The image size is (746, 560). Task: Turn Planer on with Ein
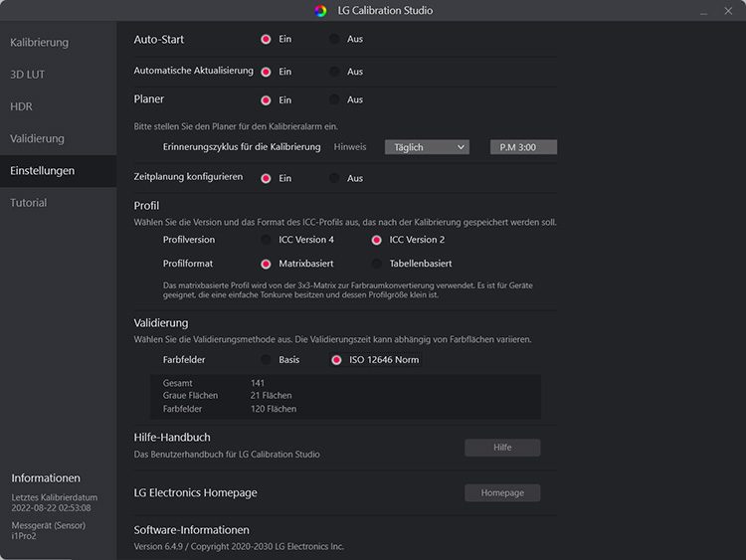[x=266, y=100]
